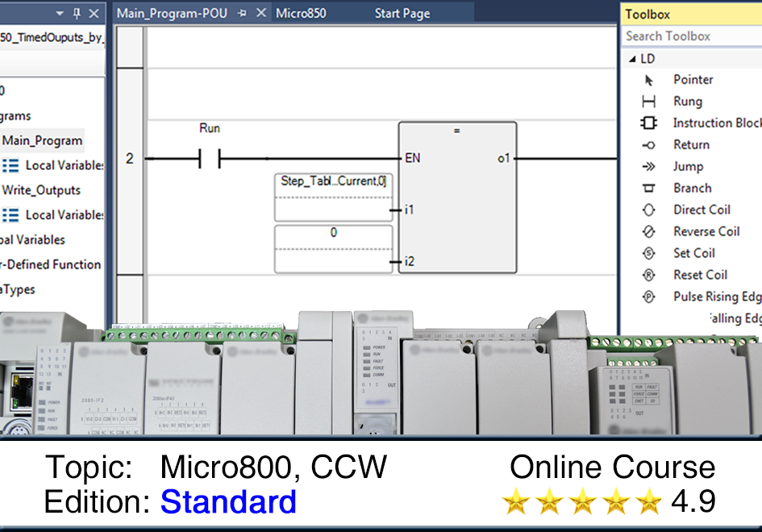Select Write_Outputs in the project tree
Screen dimensions: 762x532
pyautogui.click(x=41, y=190)
